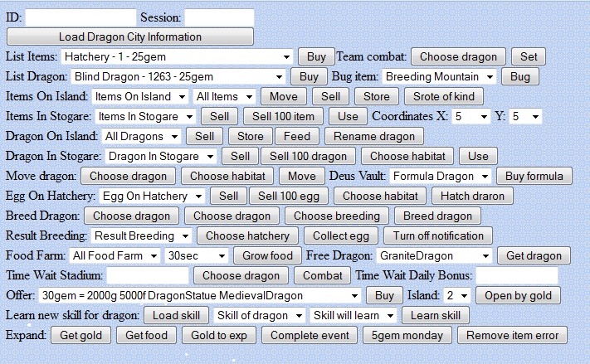Click the Sell 100 dragon button

coord(308,157)
